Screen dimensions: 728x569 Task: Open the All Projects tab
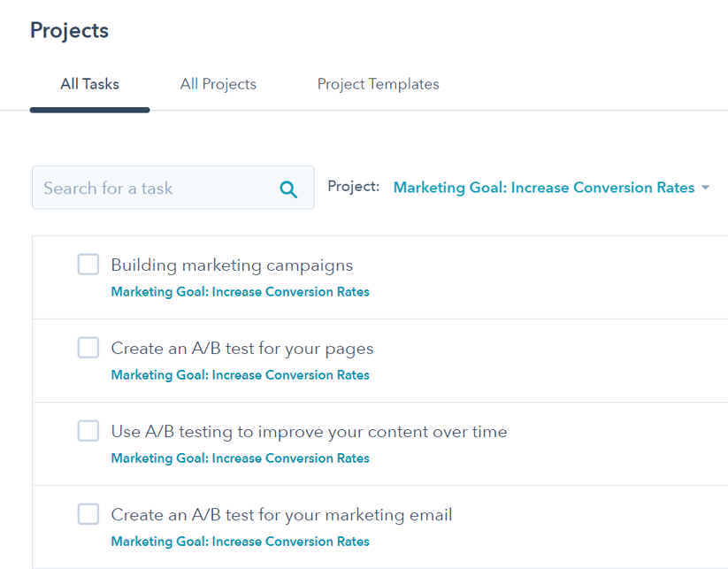pyautogui.click(x=218, y=84)
